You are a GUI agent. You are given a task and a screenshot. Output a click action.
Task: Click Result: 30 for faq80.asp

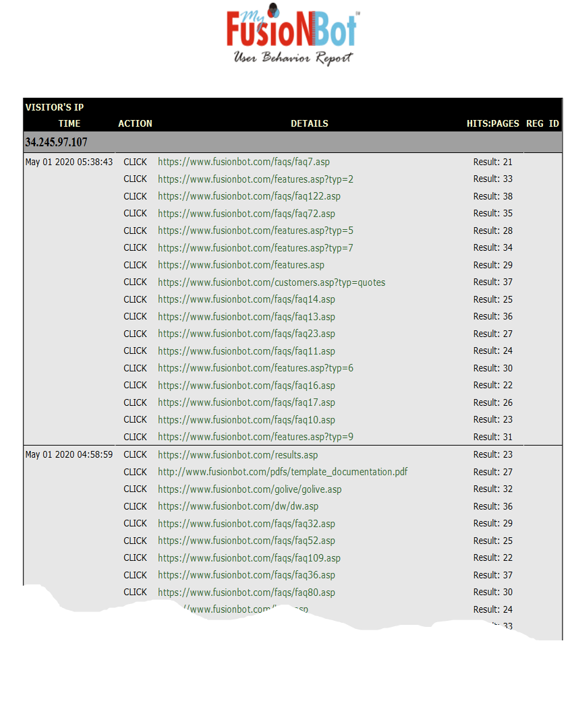click(x=493, y=592)
